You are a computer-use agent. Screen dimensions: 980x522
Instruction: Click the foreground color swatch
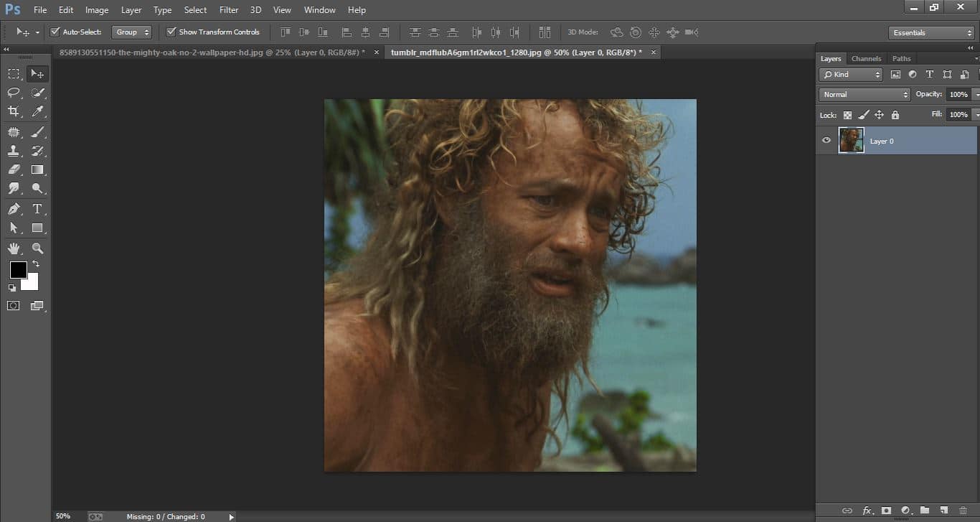[x=18, y=271]
